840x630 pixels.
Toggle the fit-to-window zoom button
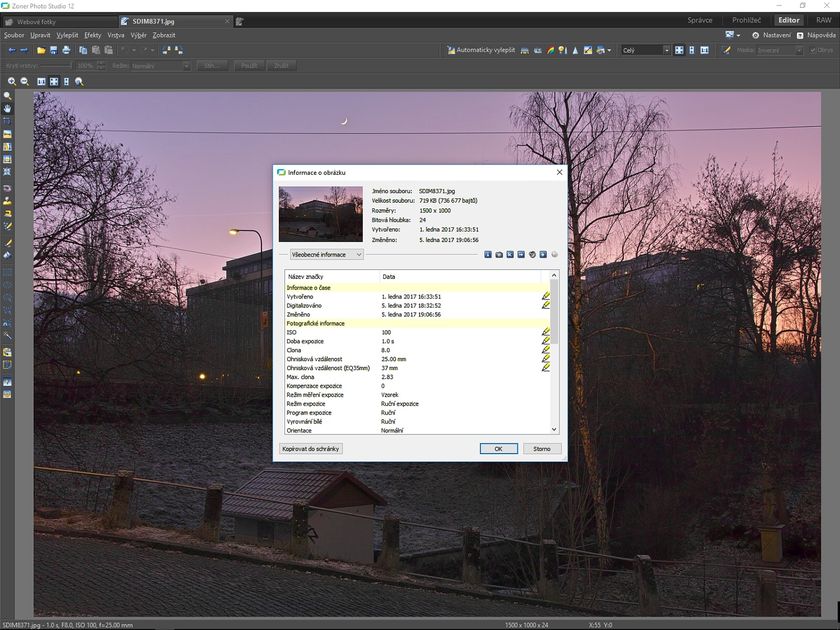pos(54,82)
